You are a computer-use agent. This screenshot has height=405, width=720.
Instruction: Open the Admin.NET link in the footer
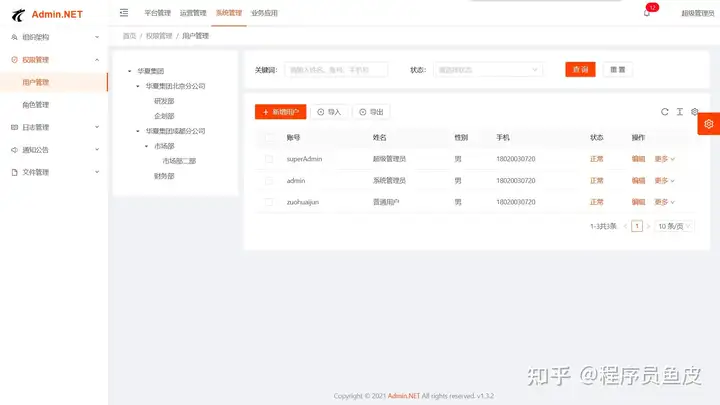[404, 396]
